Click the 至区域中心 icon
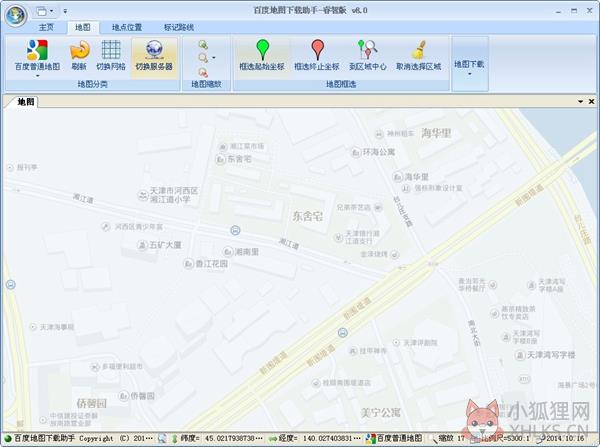The image size is (600, 447). (x=367, y=49)
